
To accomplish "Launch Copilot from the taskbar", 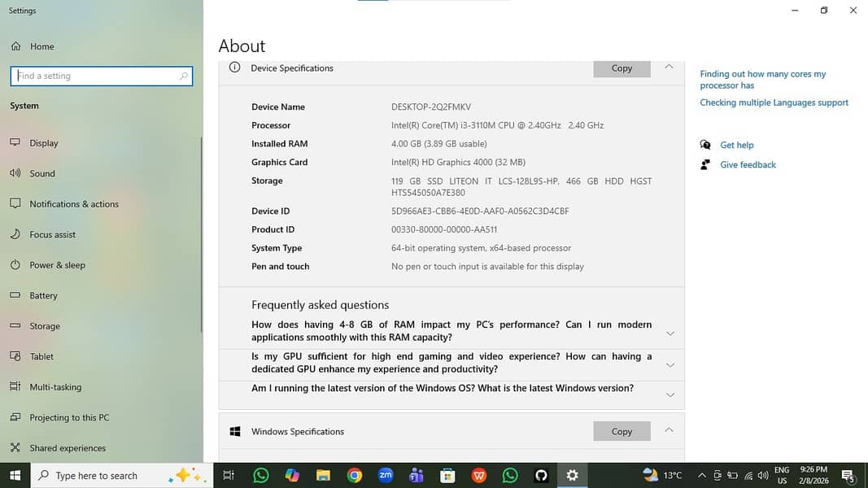I will (292, 475).
